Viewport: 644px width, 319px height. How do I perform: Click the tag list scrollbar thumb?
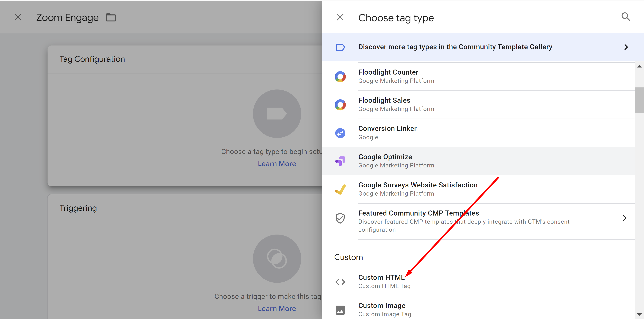639,100
